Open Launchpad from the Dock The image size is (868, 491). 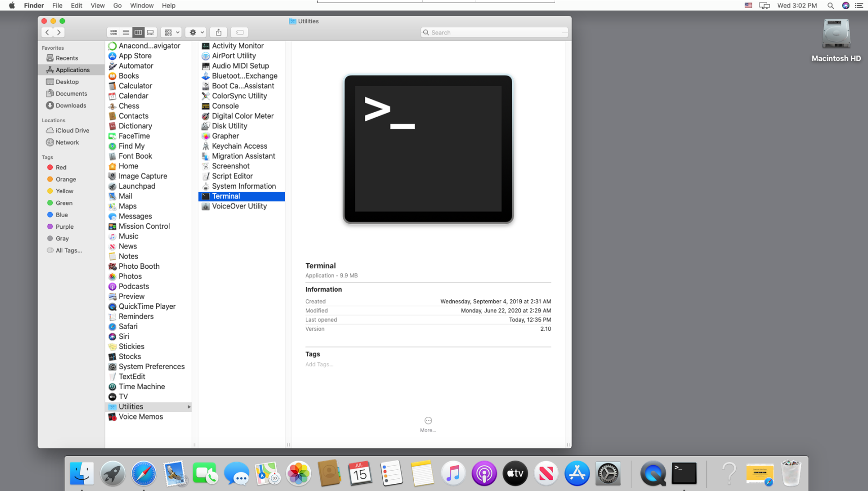113,474
